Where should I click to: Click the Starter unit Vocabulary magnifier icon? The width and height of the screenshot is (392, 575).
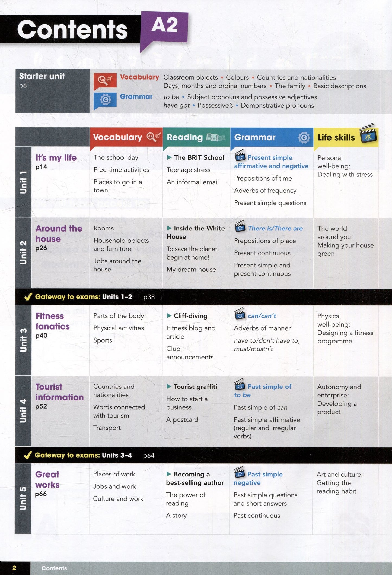pos(105,80)
